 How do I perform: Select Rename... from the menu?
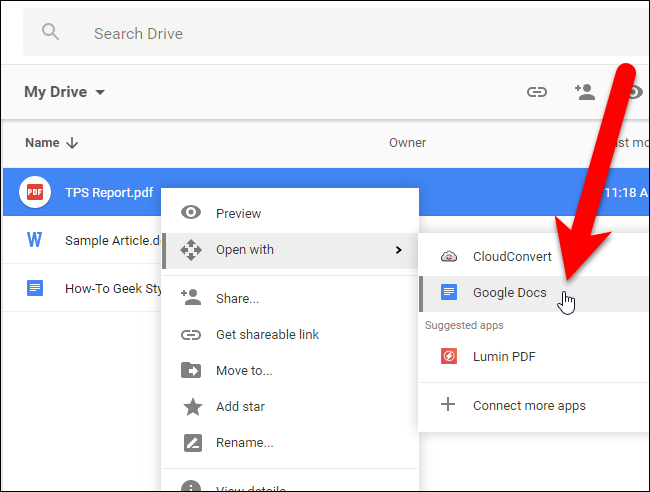coord(244,442)
